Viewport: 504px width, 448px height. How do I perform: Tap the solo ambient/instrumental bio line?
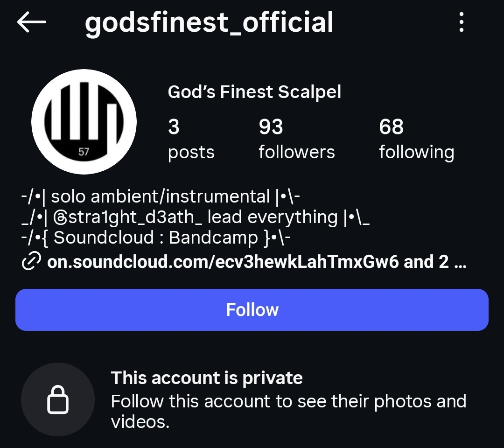161,196
